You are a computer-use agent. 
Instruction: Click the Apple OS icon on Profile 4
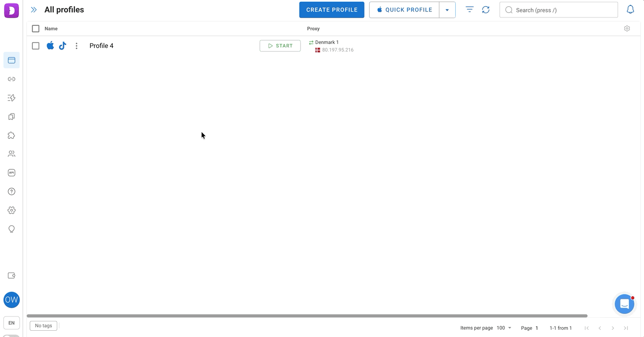pyautogui.click(x=50, y=46)
